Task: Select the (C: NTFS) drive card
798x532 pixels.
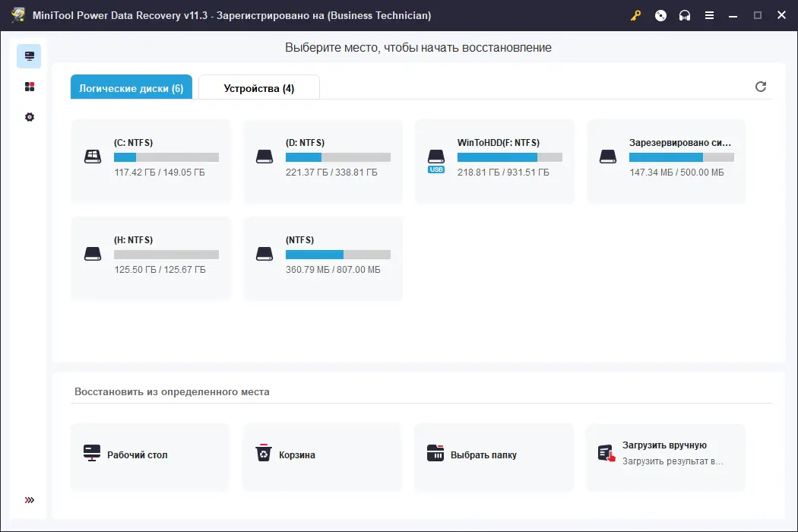Action: point(150,161)
